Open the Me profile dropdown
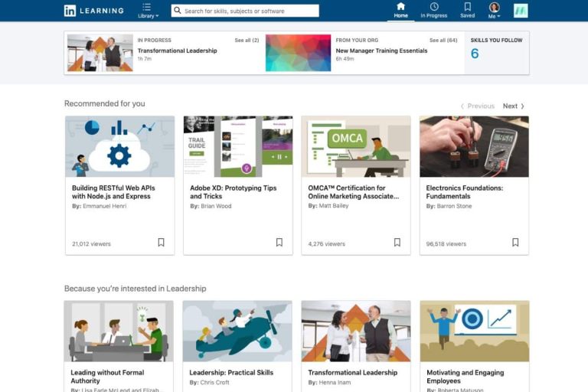Image resolution: width=588 pixels, height=392 pixels. pyautogui.click(x=495, y=11)
